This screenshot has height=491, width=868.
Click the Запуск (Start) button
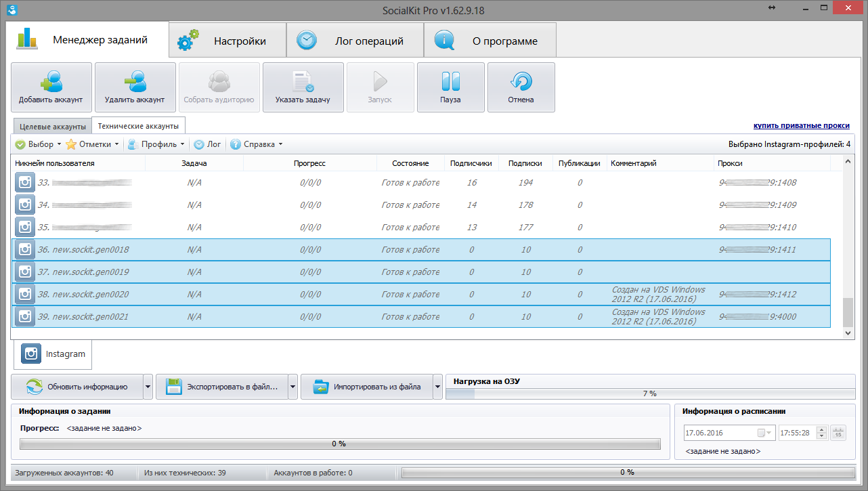pyautogui.click(x=380, y=87)
